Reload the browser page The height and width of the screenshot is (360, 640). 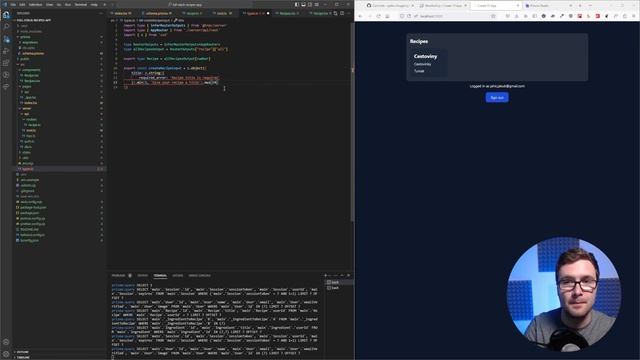tap(378, 16)
